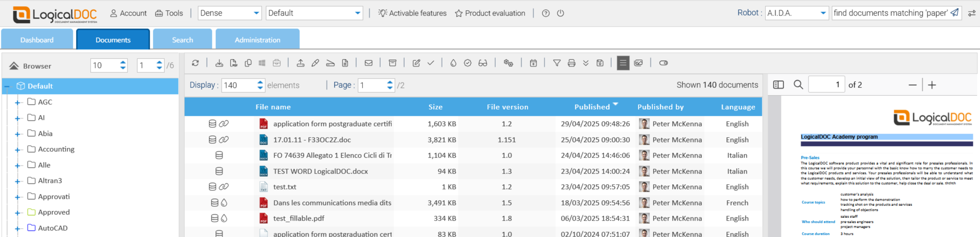The height and width of the screenshot is (237, 980).
Task: Click the calendar plus icon
Action: (x=533, y=63)
